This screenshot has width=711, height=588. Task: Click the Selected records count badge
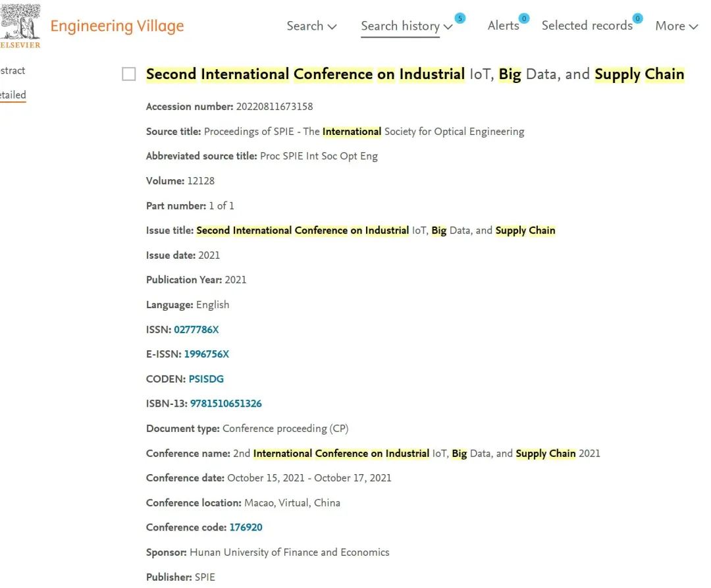(637, 18)
